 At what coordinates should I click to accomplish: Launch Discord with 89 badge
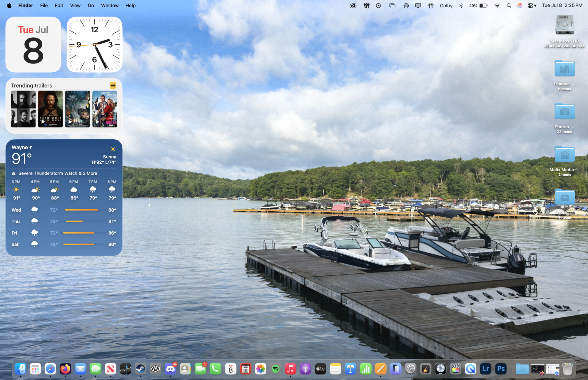[171, 369]
